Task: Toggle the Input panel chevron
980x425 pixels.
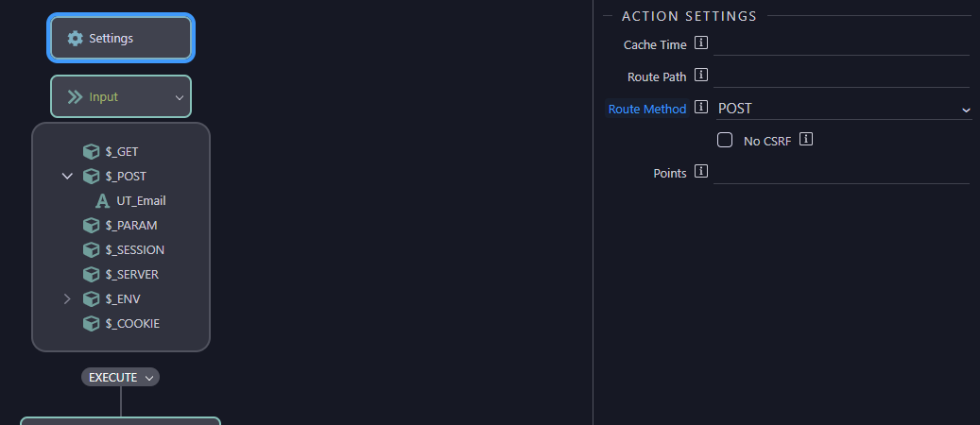Action: (180, 97)
